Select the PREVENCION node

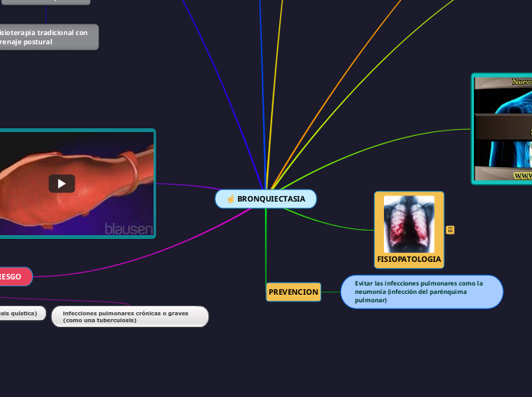coord(293,292)
